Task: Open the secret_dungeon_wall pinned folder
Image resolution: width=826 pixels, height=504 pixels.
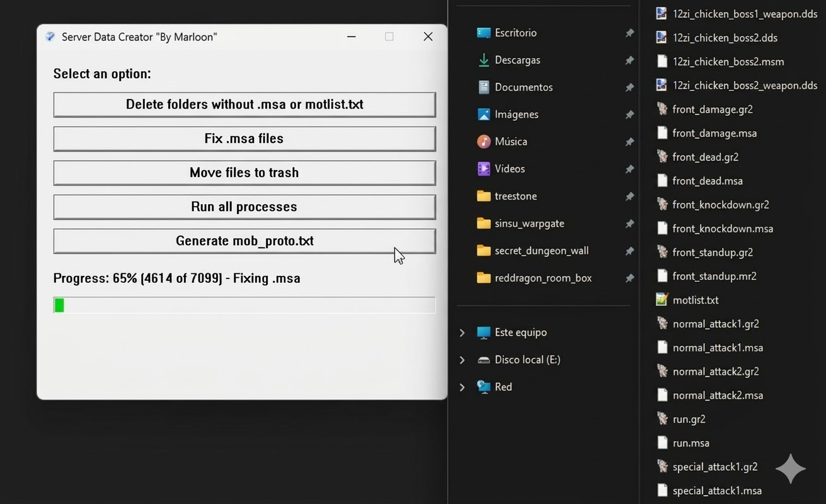Action: pos(541,251)
